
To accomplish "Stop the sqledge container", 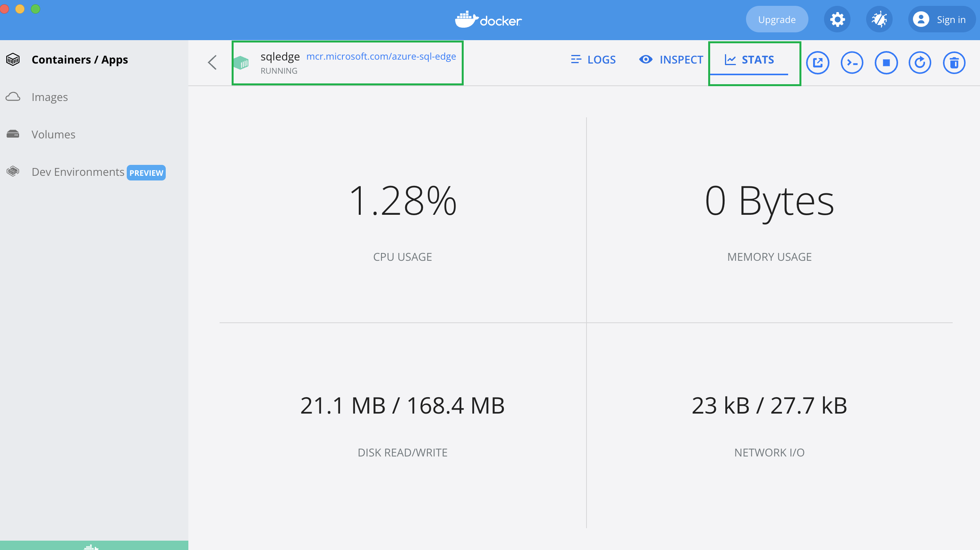I will 886,62.
